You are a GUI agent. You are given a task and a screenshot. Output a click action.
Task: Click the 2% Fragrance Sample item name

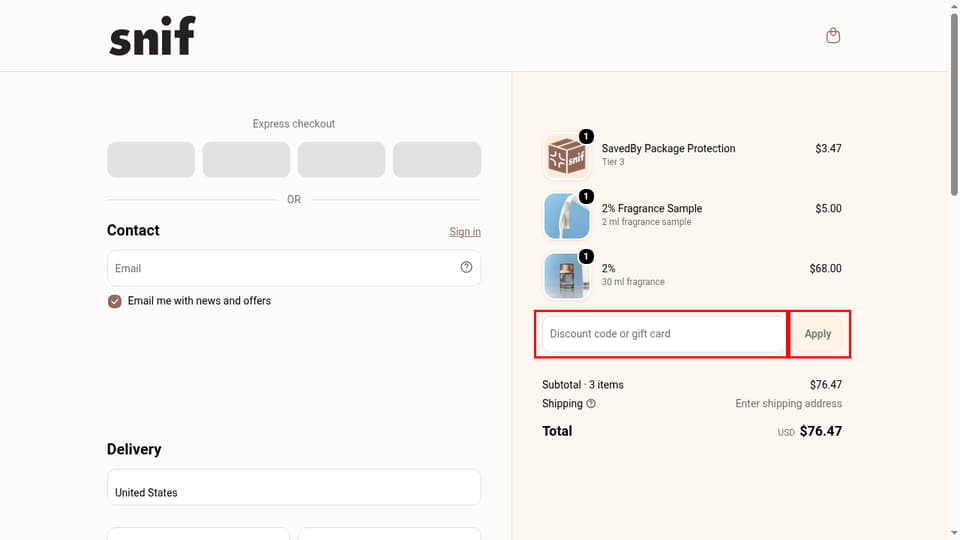[x=651, y=208]
